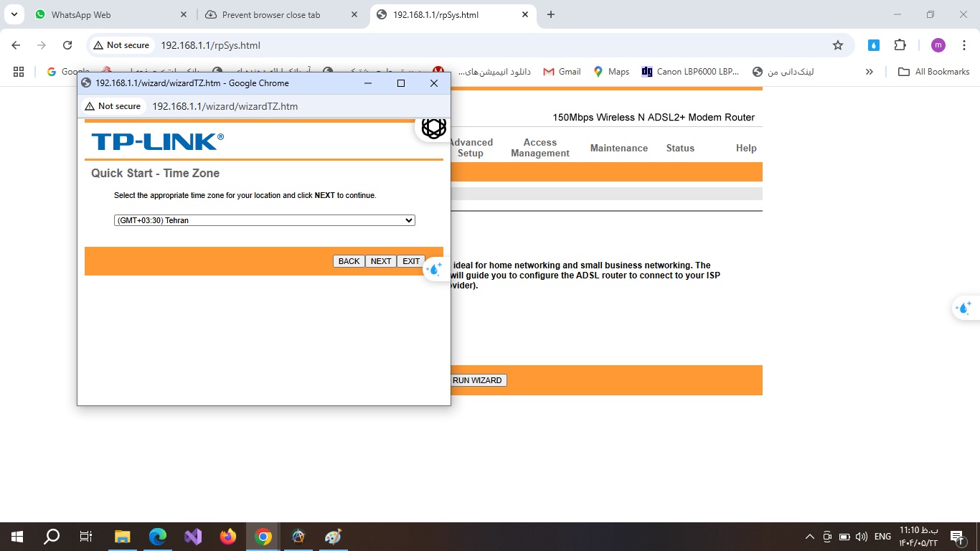Open the Maintenance menu in router page

618,148
